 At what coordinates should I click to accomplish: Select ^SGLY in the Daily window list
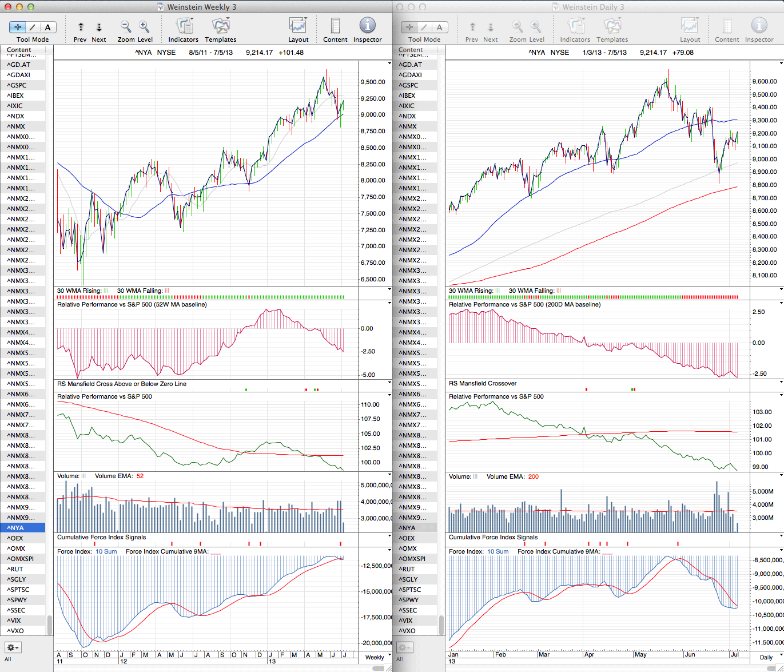click(415, 579)
